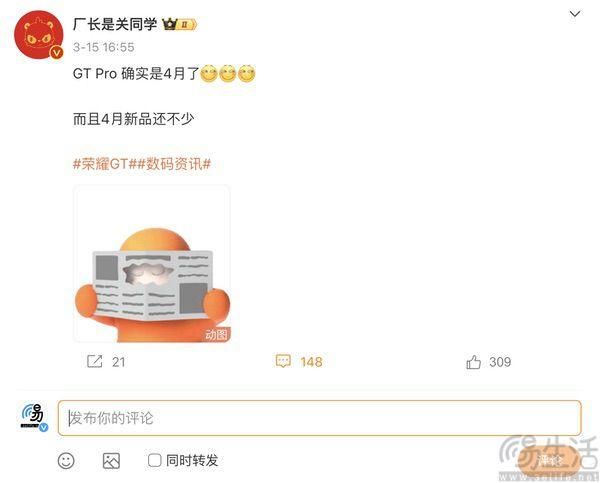Enable the 同时转发 checkbox
The image size is (600, 483).
(154, 460)
